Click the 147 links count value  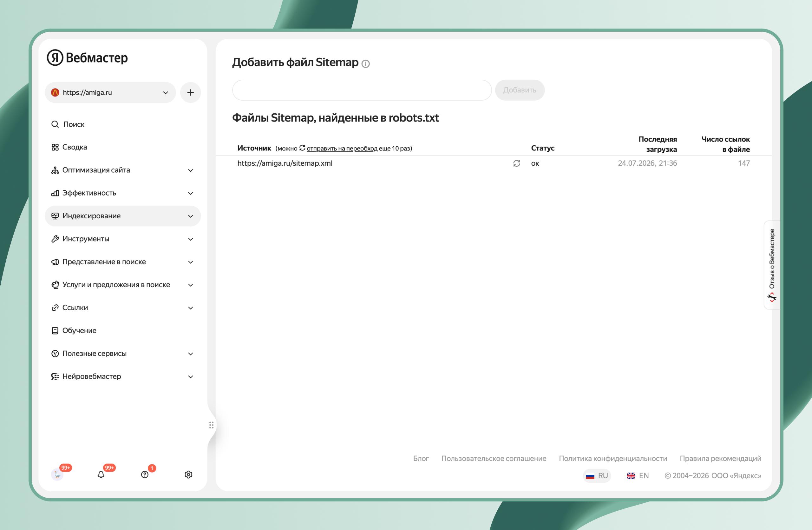pos(744,163)
